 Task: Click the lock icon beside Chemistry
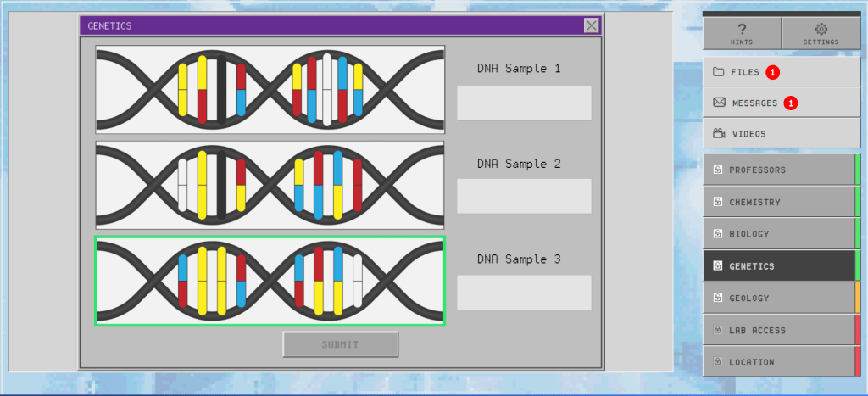717,203
